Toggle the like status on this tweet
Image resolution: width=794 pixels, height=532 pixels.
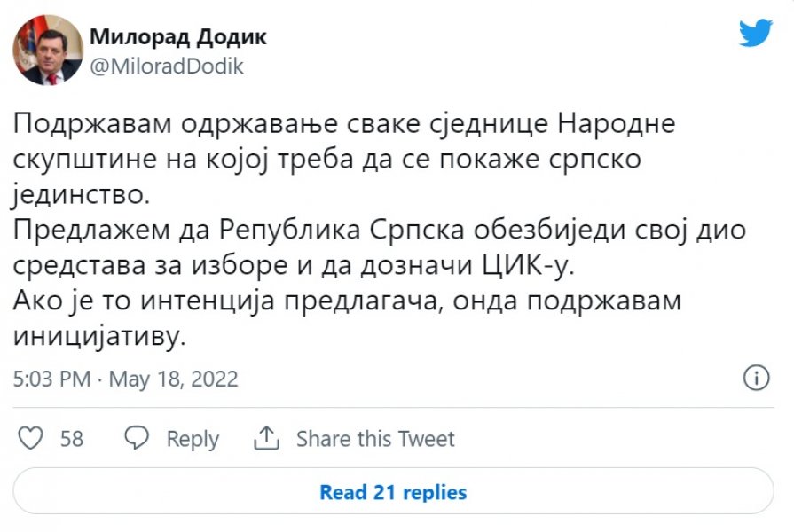(31, 435)
